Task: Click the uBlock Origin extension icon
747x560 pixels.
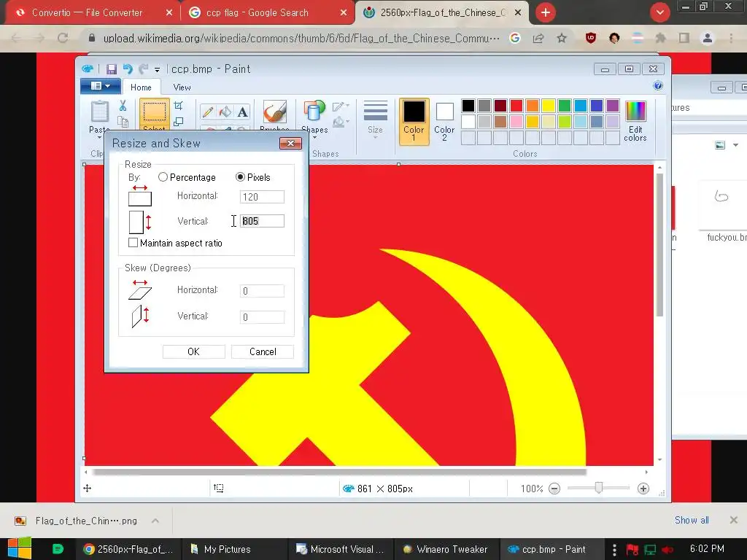Action: (591, 38)
